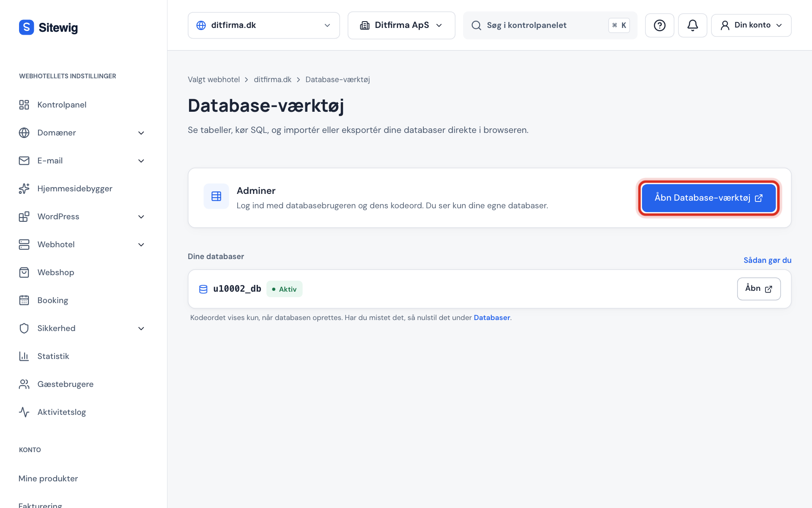Click the Webhotel server icon
This screenshot has height=508, width=812.
click(x=24, y=244)
